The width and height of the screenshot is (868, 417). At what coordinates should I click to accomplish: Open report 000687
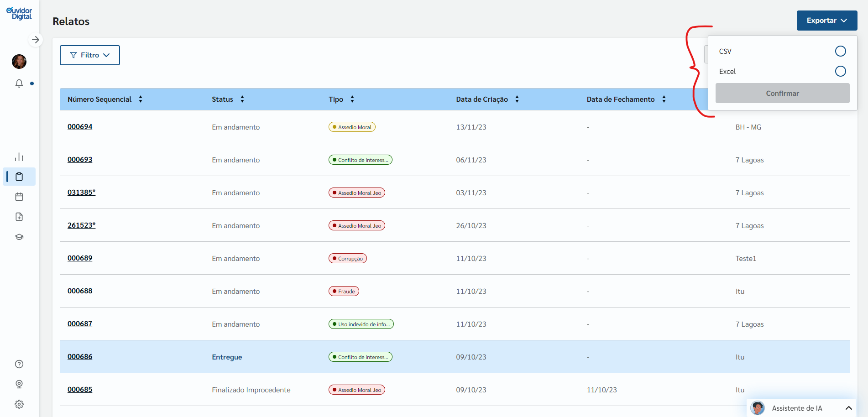[80, 324]
